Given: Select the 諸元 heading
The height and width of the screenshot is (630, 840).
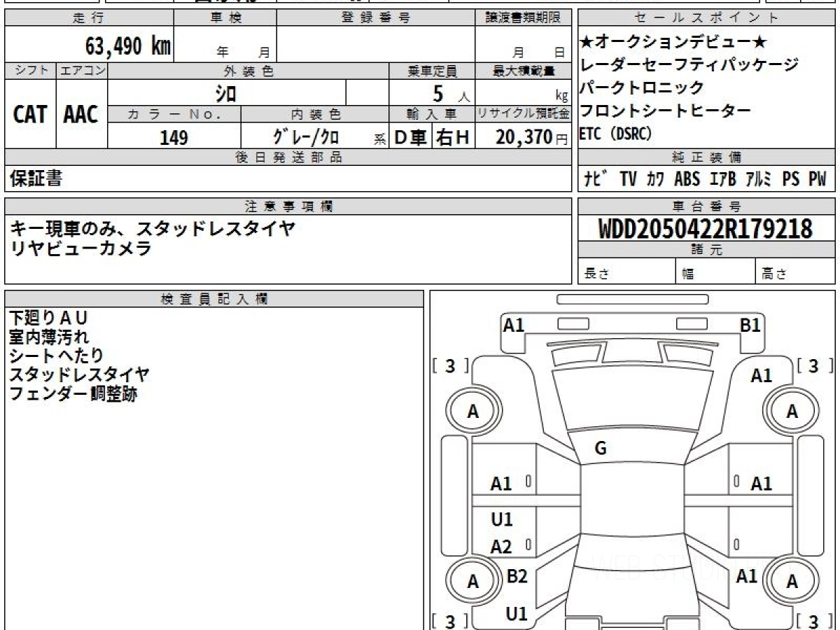Looking at the screenshot, I should (706, 250).
